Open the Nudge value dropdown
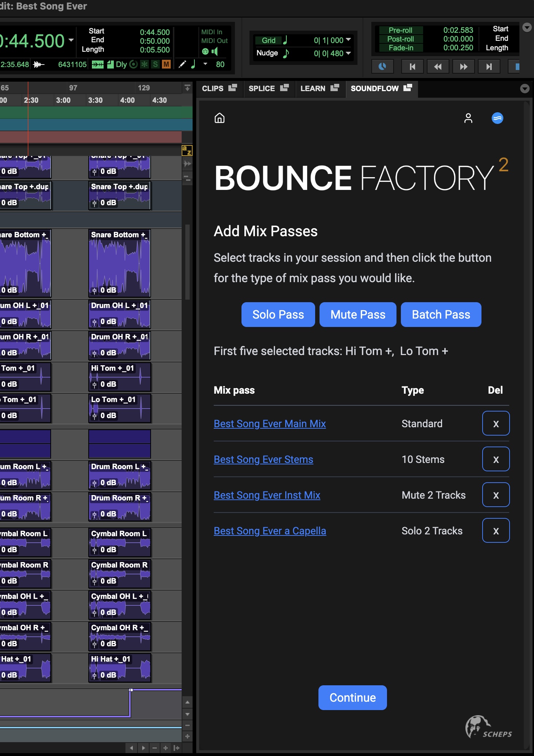The width and height of the screenshot is (534, 756). coord(348,53)
